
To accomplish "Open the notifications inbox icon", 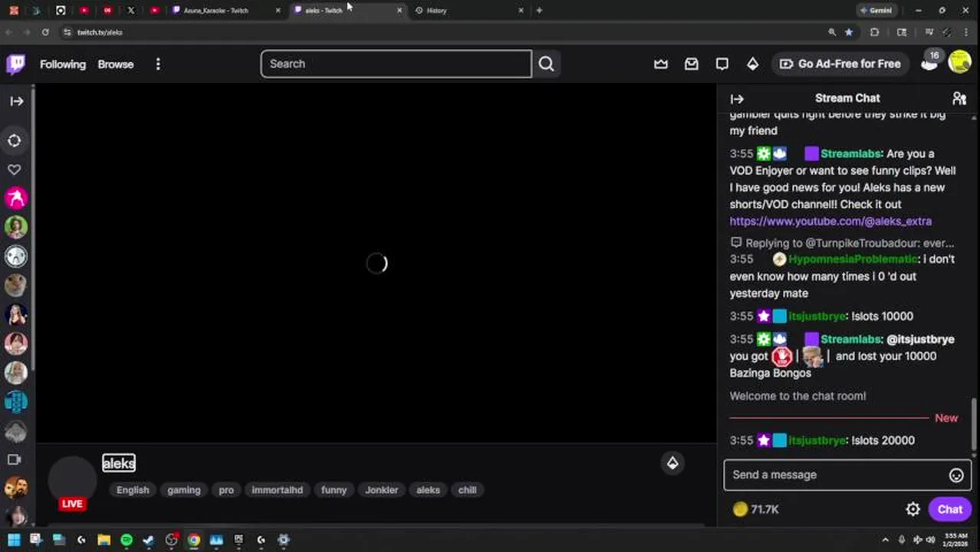I will point(692,64).
